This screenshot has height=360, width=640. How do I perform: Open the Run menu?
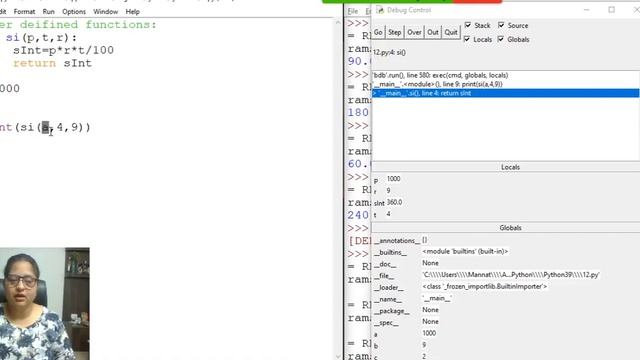48,12
